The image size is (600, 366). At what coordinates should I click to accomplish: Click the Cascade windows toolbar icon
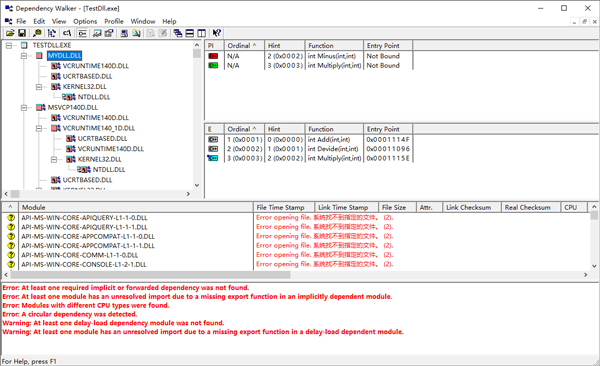point(178,33)
